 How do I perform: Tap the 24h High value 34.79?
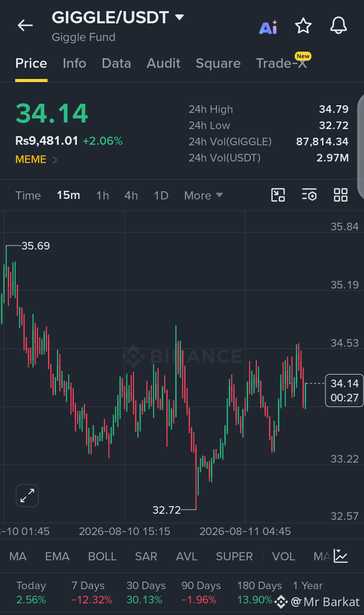tap(334, 109)
